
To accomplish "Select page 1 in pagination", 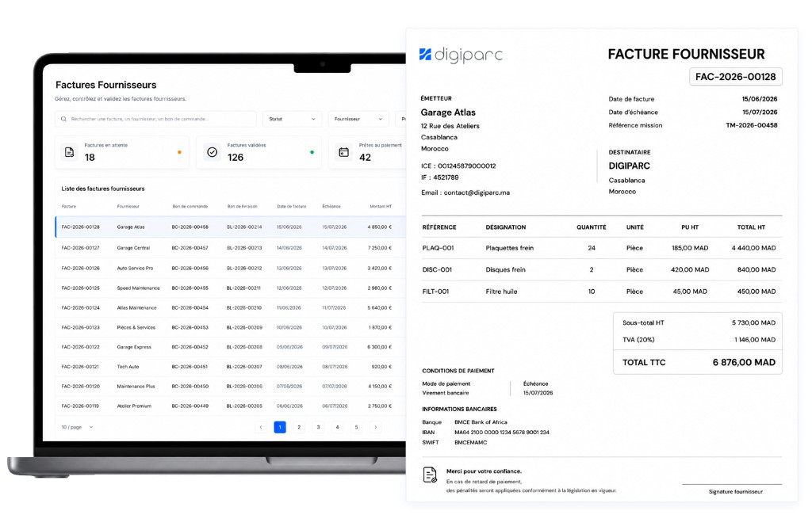I will click(280, 428).
